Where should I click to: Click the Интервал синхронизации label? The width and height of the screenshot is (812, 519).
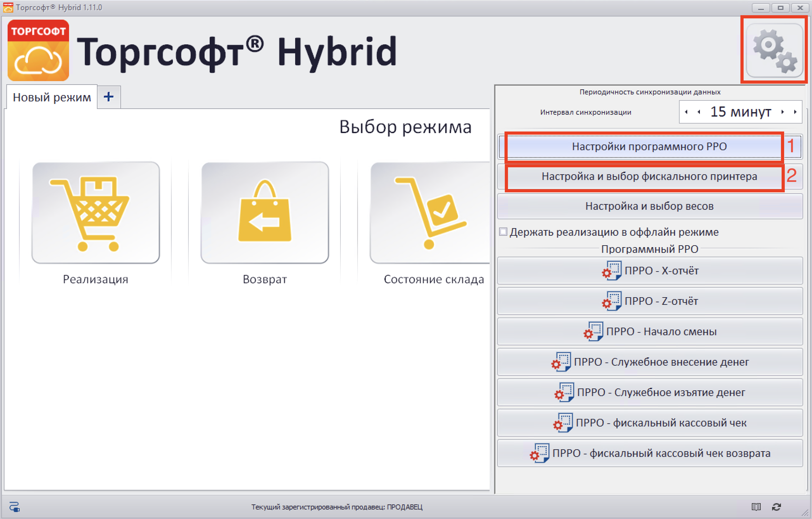tap(585, 112)
